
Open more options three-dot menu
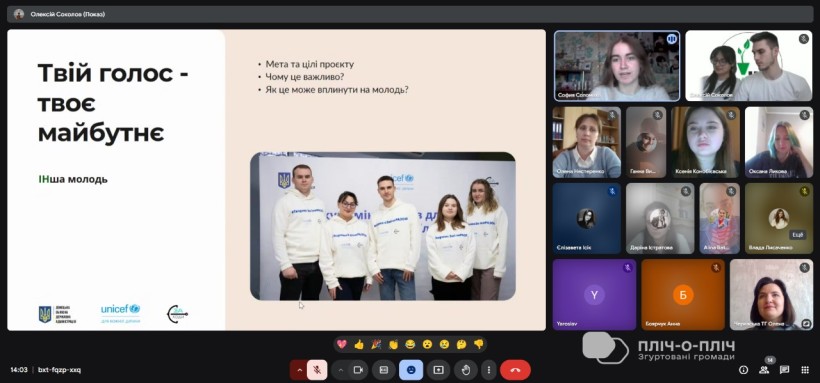click(488, 370)
